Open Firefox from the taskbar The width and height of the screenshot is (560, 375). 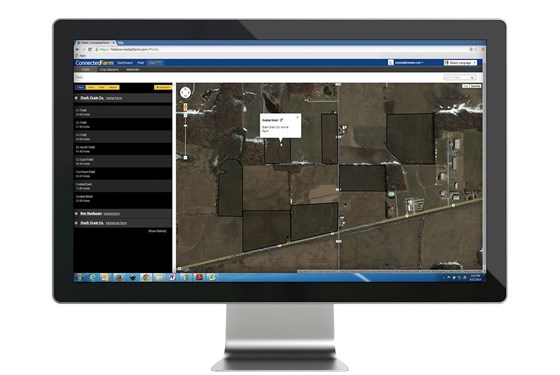119,277
